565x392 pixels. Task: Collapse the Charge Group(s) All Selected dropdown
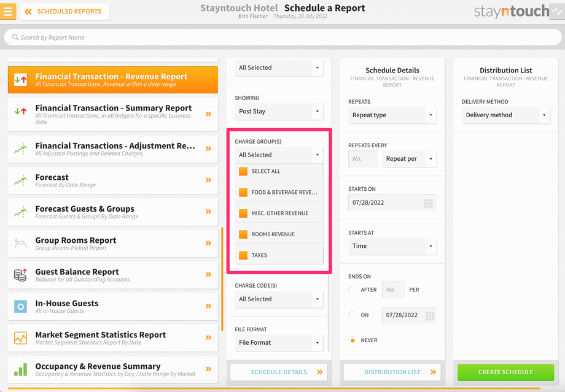coord(279,155)
